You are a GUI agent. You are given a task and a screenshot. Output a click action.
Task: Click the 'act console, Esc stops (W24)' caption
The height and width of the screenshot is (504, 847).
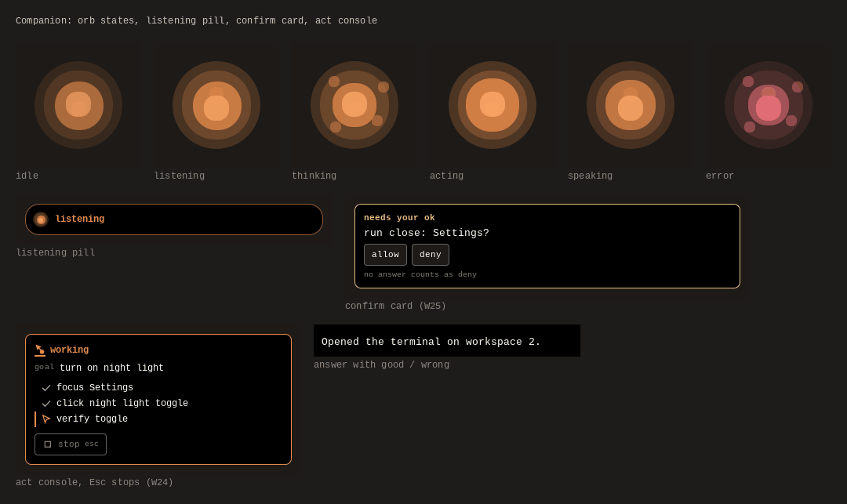point(95,482)
